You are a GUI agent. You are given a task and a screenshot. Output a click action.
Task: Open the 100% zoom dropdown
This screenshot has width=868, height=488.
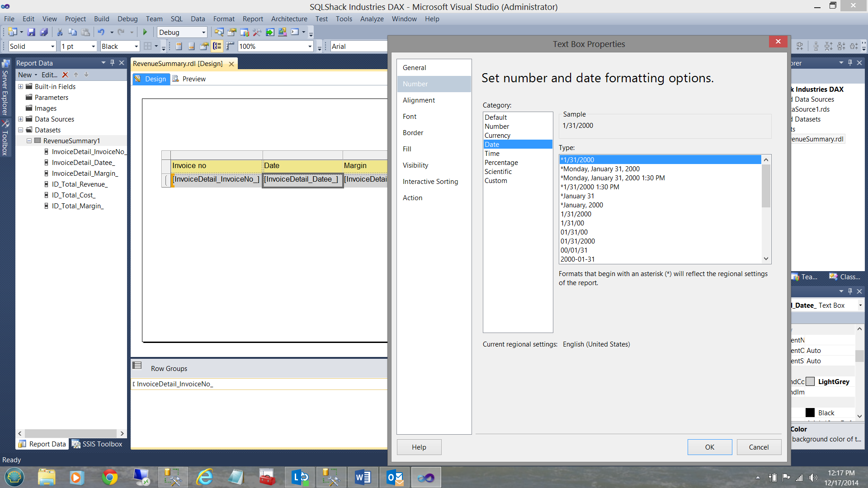coord(310,47)
